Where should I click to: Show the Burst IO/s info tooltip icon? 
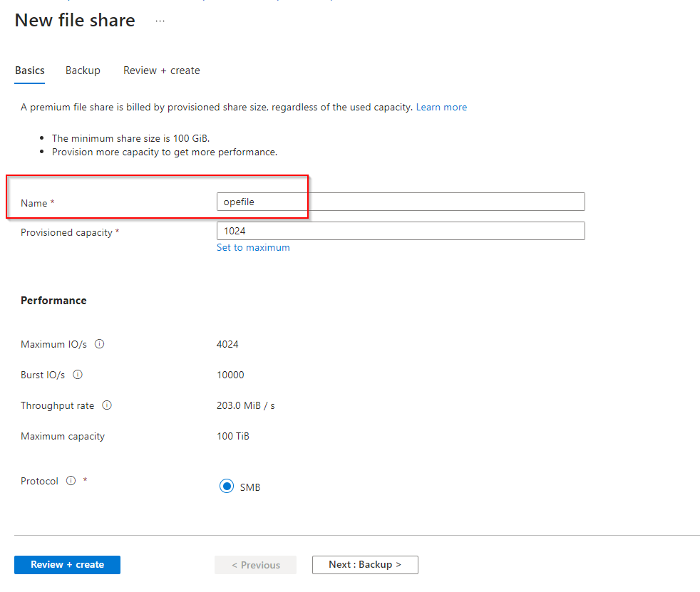coord(78,375)
